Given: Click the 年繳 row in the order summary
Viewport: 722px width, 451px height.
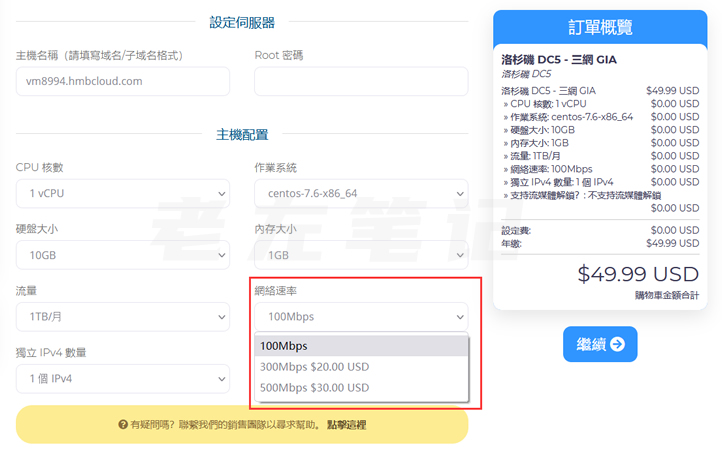Looking at the screenshot, I should tap(600, 243).
